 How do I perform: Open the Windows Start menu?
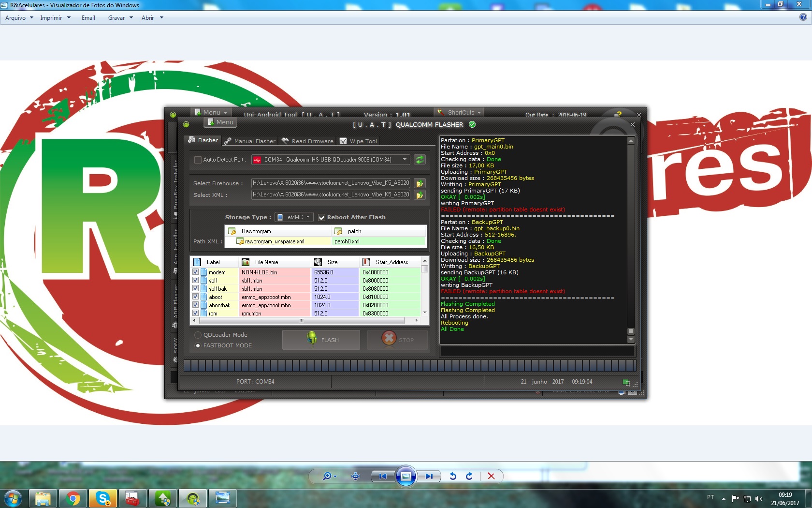(13, 498)
